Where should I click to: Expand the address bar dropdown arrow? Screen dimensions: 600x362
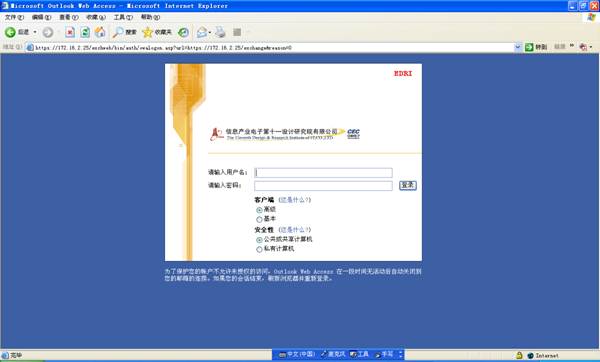click(x=518, y=47)
